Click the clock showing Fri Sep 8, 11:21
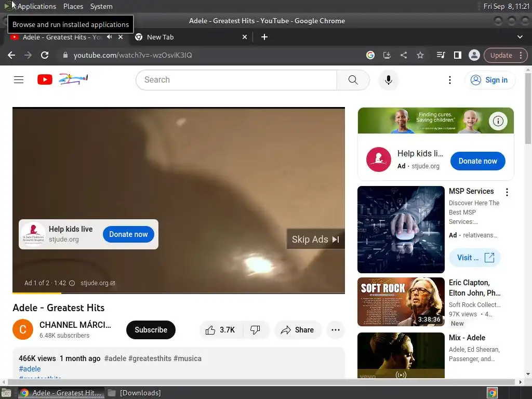Screen dimensions: 532x399 (506, 6)
